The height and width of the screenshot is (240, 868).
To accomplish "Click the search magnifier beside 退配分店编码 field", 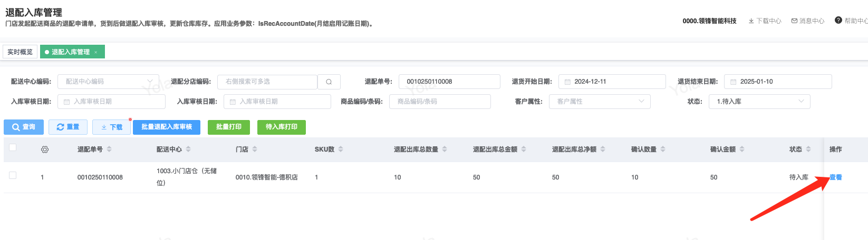I will coord(329,82).
